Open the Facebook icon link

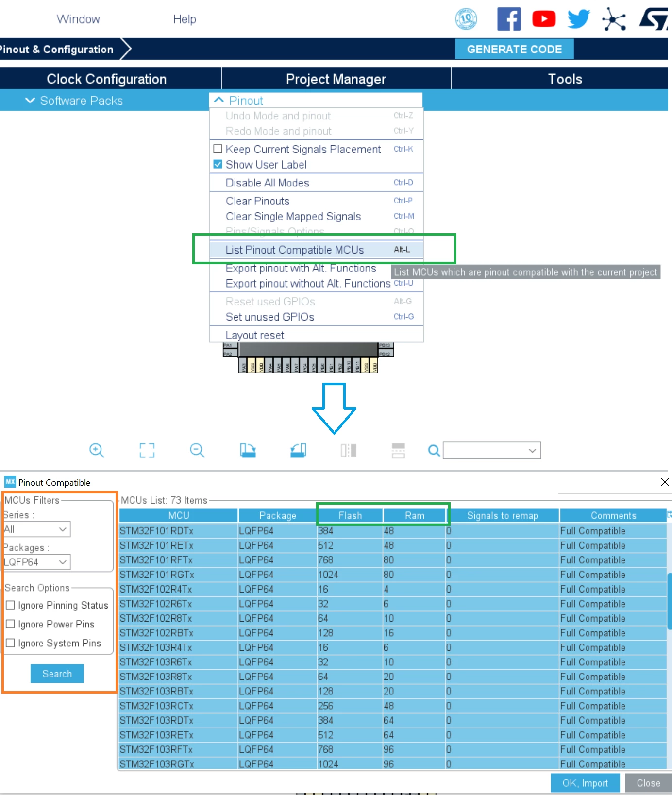click(x=509, y=19)
